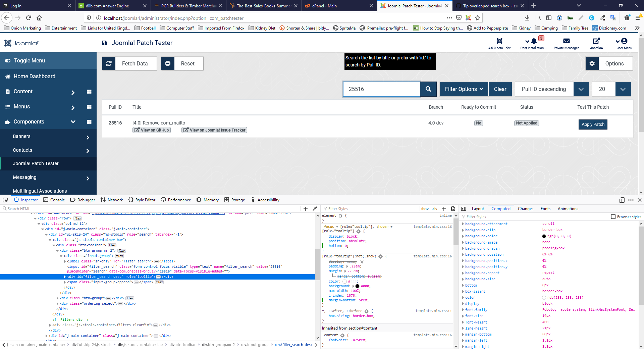Click the #fff color swatch in Rules
Image resolution: width=644 pixels, height=349 pixels.
click(344, 282)
